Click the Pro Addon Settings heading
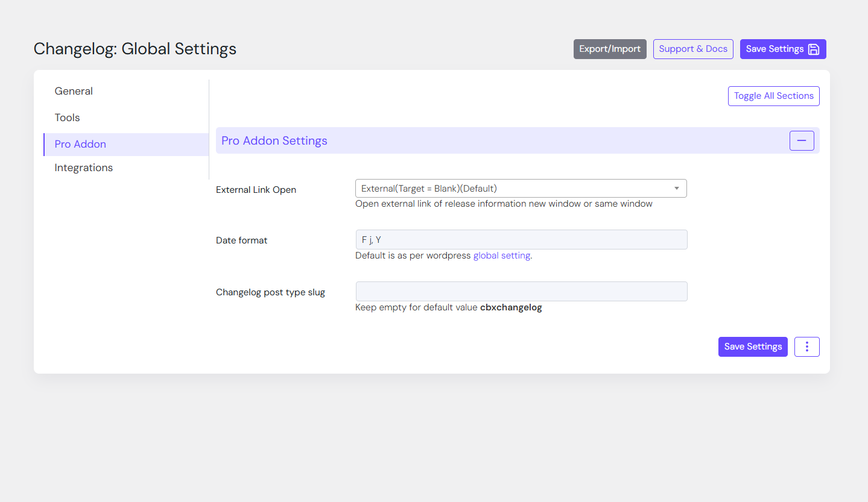Screen dimensions: 868x502 coord(274,140)
